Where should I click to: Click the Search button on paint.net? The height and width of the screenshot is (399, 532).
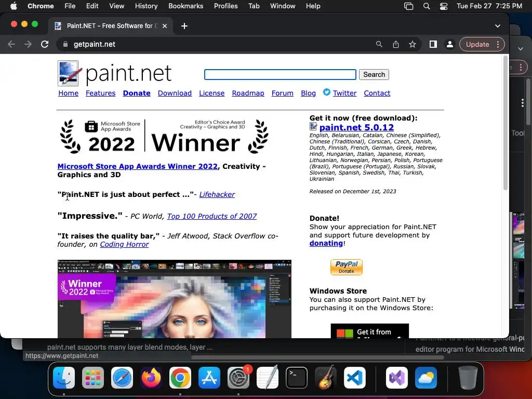coord(374,74)
